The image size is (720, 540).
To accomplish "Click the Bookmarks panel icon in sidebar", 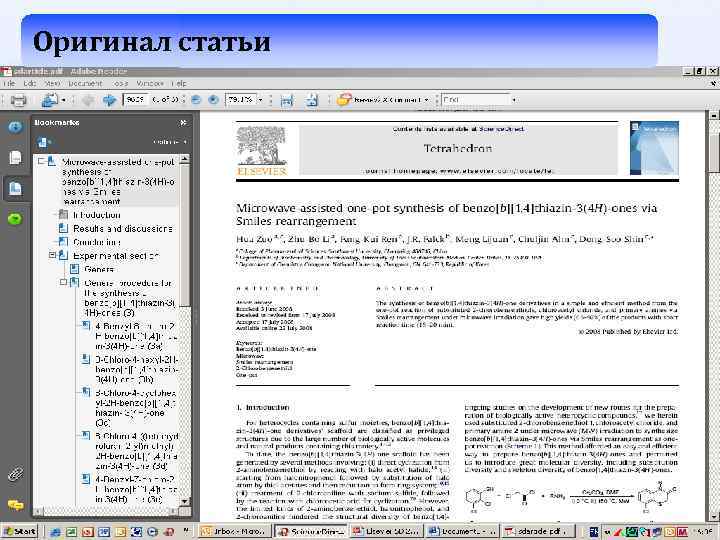I will coord(15,188).
